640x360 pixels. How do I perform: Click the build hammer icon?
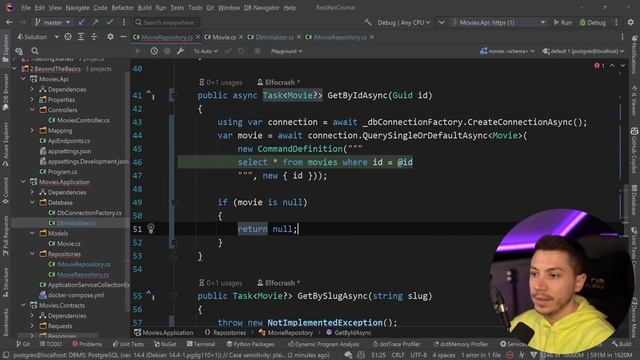pos(368,22)
